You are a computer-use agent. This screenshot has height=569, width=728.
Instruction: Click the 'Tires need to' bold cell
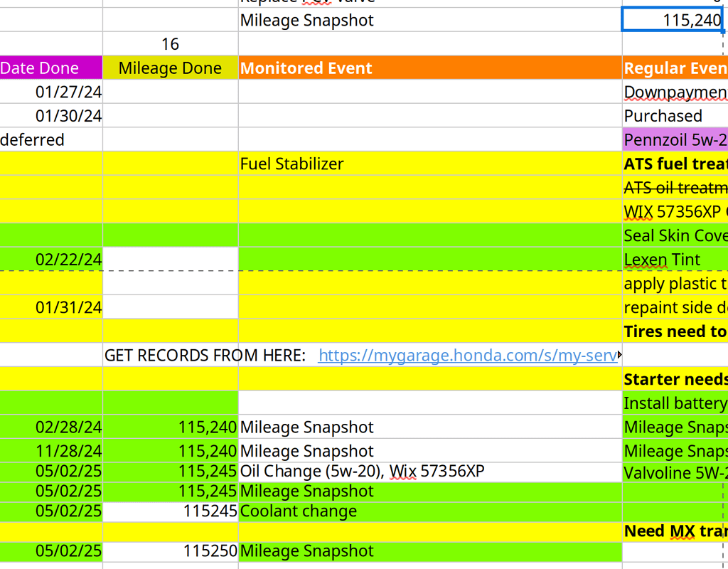click(x=674, y=331)
